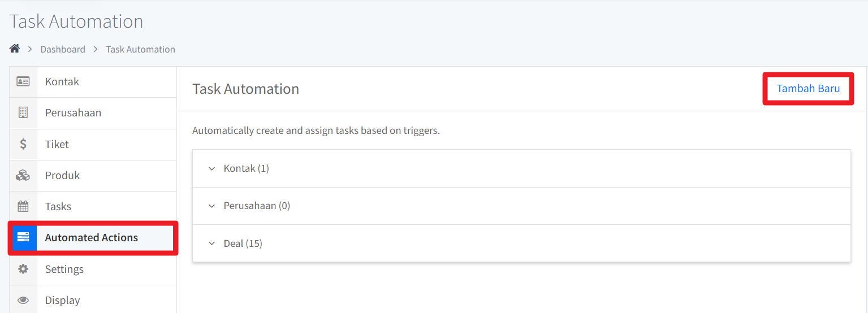The width and height of the screenshot is (868, 313).
Task: Open the Tiket sidebar menu item
Action: click(x=93, y=144)
